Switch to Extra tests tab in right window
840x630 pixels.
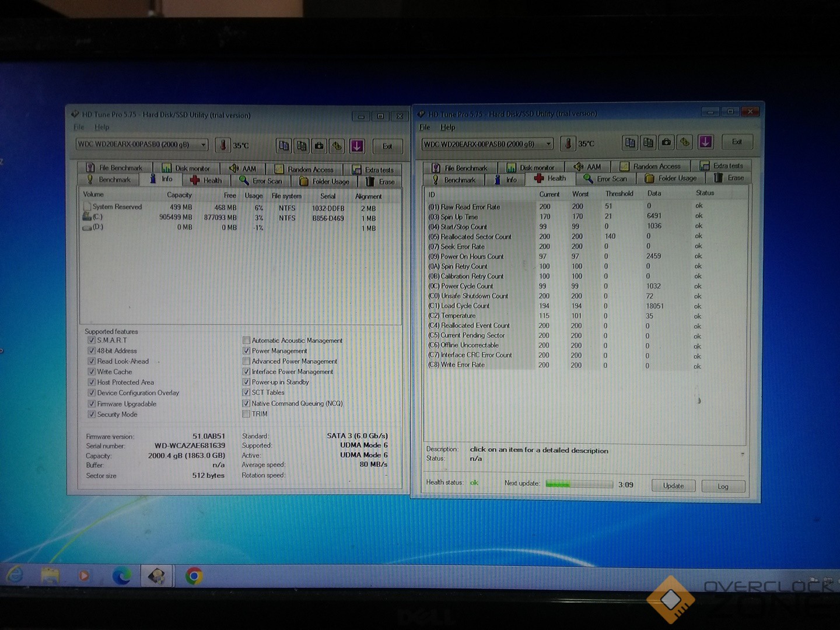pos(722,166)
